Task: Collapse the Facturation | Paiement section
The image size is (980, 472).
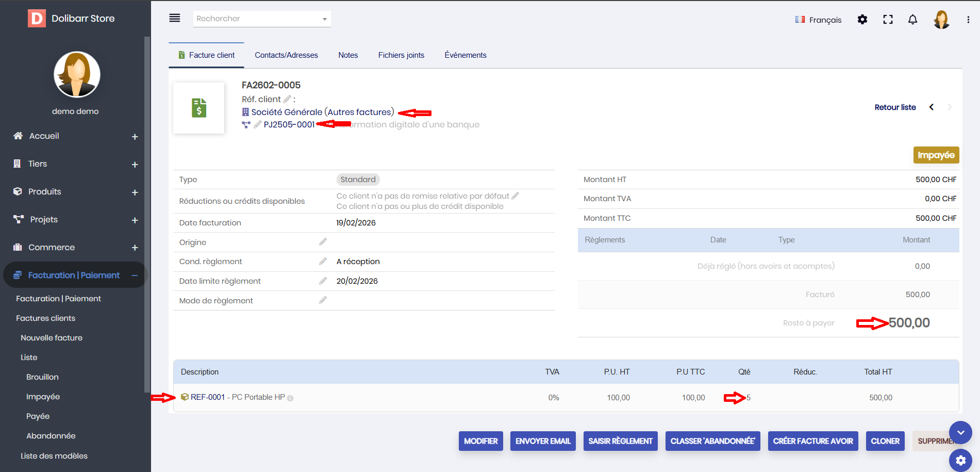Action: 135,275
